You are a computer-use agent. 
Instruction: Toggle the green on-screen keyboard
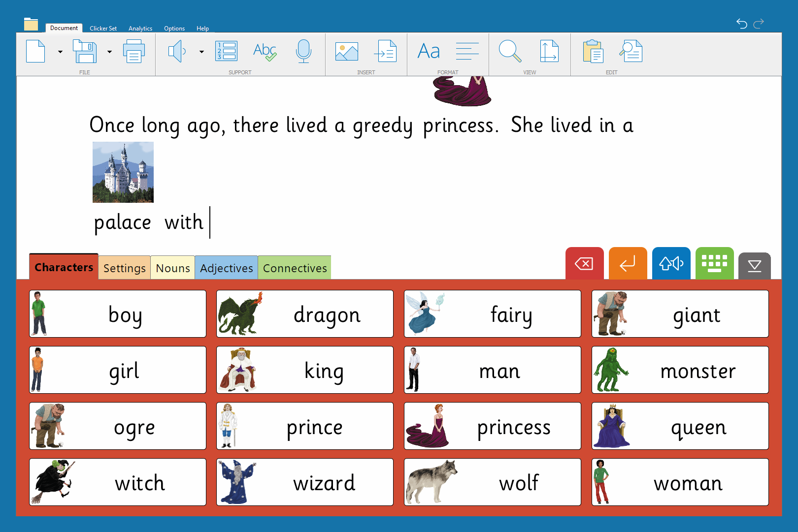point(715,264)
